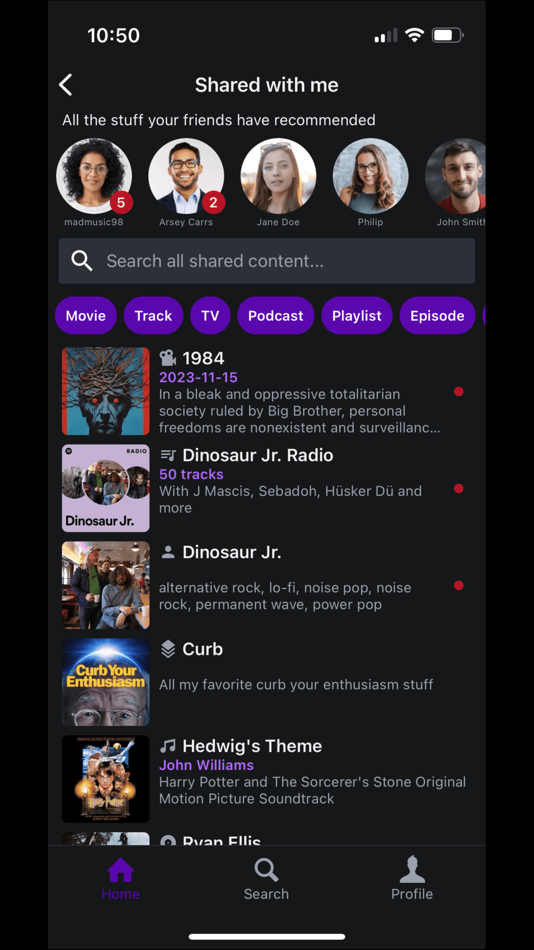Open the Curb Your Enthusiasm cover thumbnail

(x=105, y=682)
